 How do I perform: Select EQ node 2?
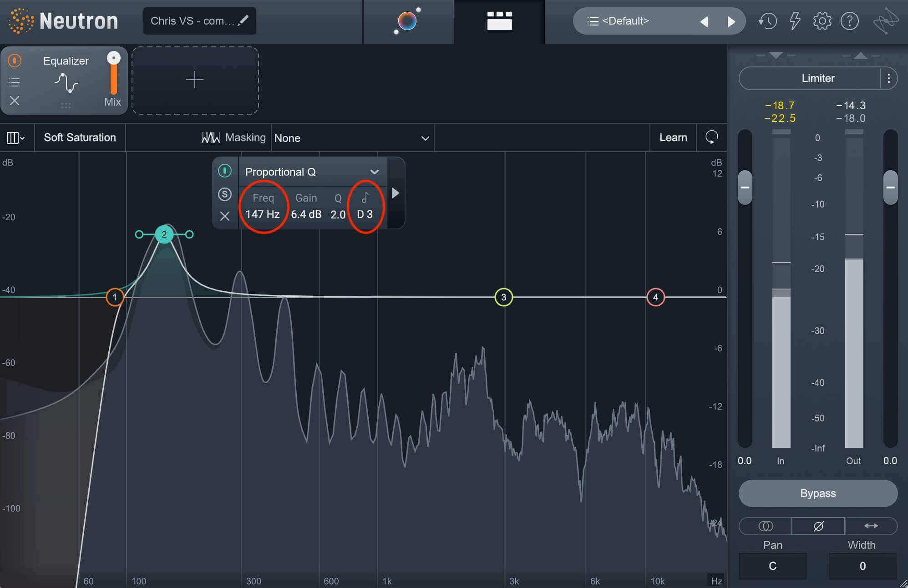pyautogui.click(x=164, y=234)
